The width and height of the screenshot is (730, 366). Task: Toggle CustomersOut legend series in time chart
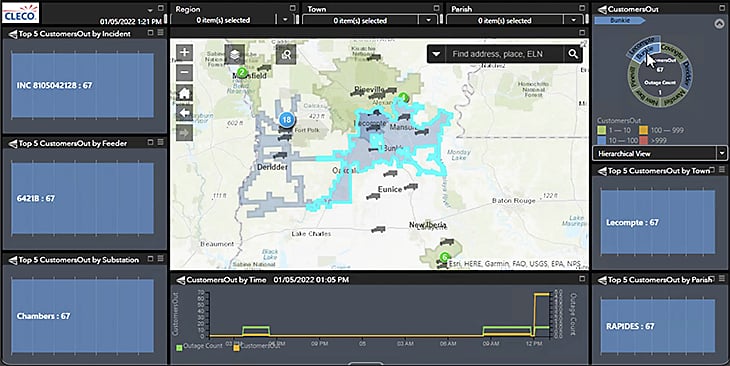tap(237, 348)
